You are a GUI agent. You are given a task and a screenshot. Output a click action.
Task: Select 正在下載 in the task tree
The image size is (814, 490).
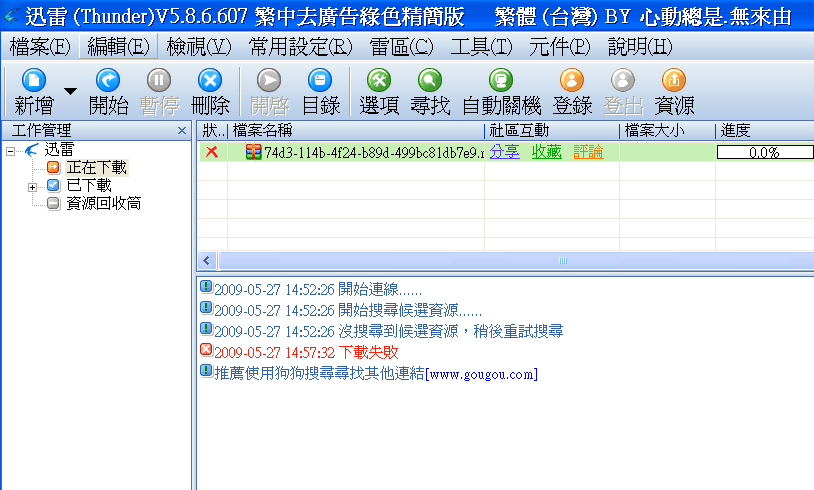tap(97, 168)
